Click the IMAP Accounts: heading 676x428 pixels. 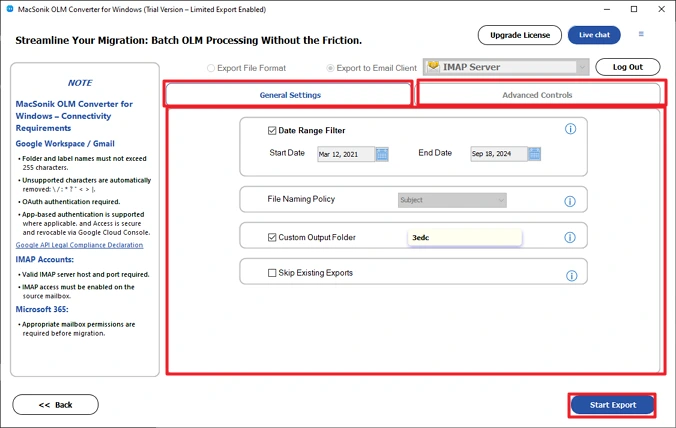coord(44,259)
